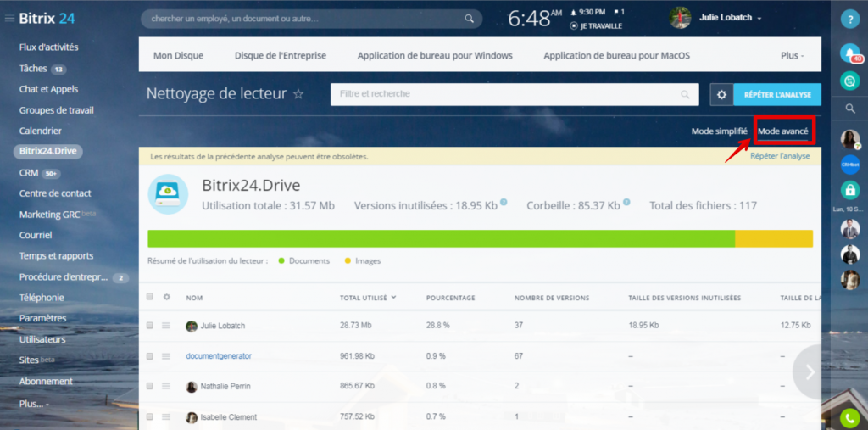Open the Mon Disque tab

pos(178,55)
